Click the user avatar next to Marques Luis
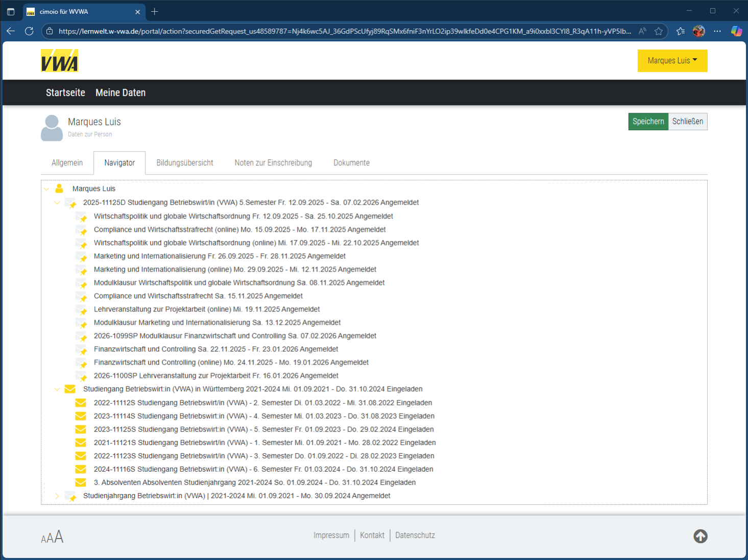748x560 pixels. click(52, 128)
